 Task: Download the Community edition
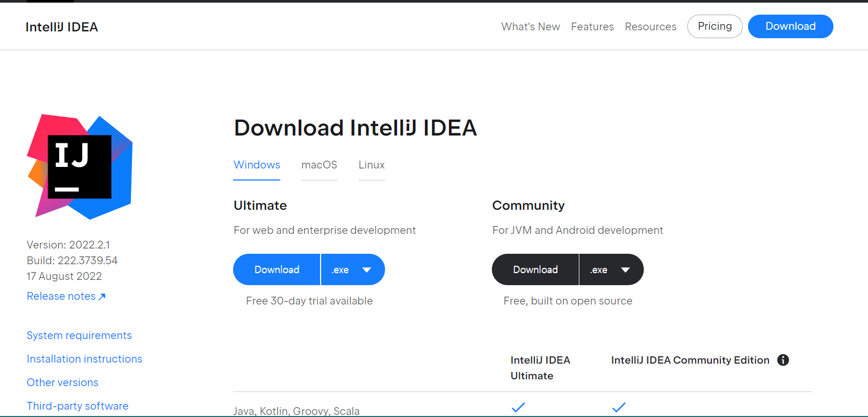tap(535, 269)
